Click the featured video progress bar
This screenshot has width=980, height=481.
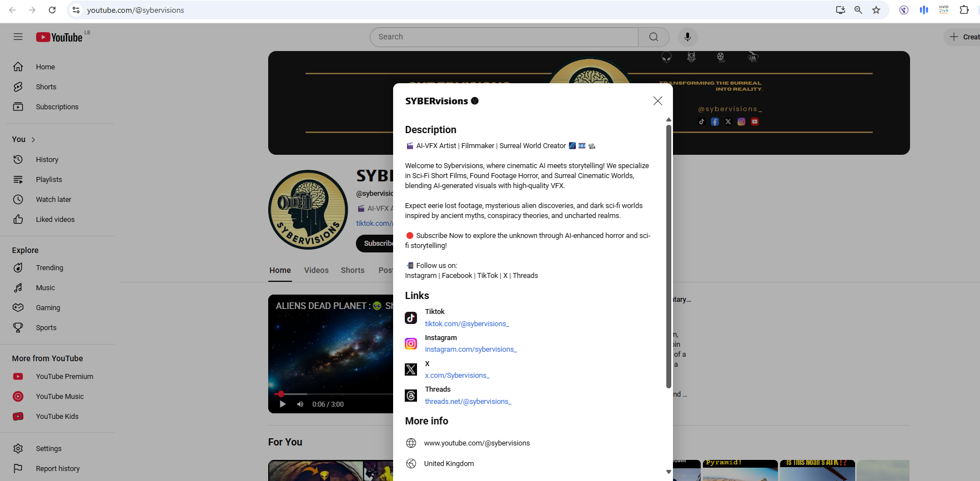tap(334, 394)
